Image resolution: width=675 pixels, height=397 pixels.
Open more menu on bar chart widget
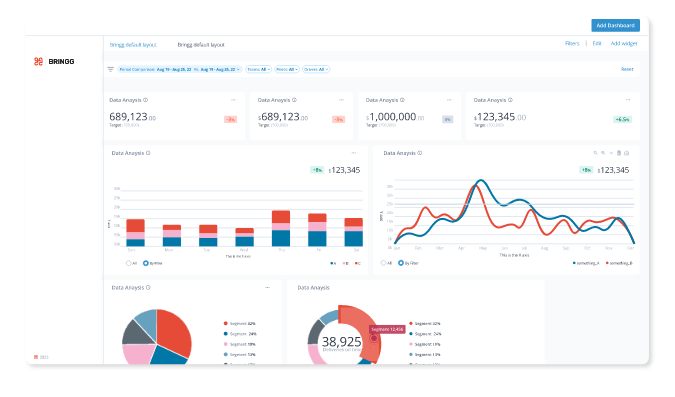[x=354, y=153]
